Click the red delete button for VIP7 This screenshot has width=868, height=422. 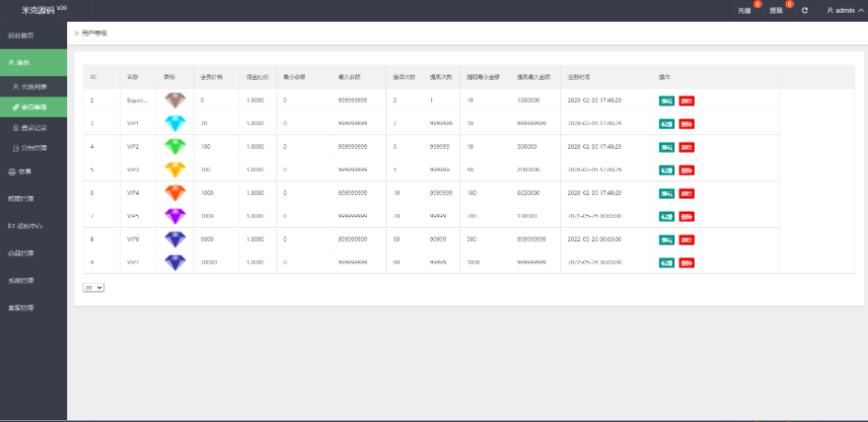pos(687,263)
